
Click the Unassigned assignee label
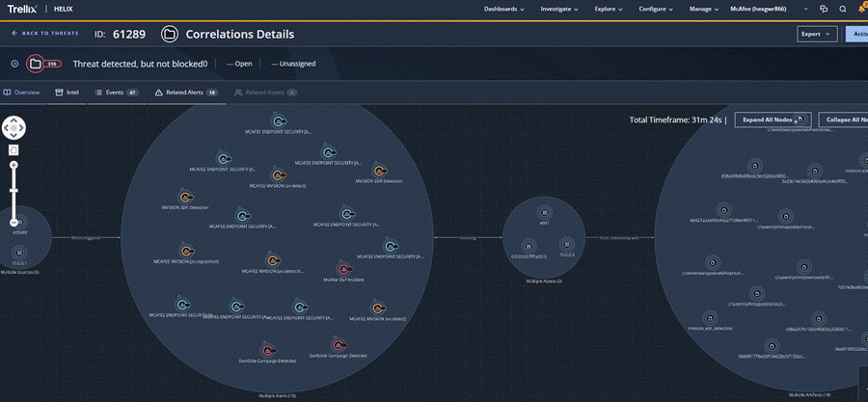pos(293,64)
